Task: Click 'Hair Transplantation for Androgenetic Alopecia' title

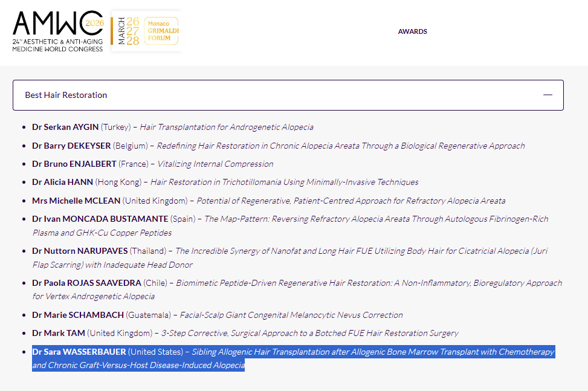Action: [x=227, y=127]
